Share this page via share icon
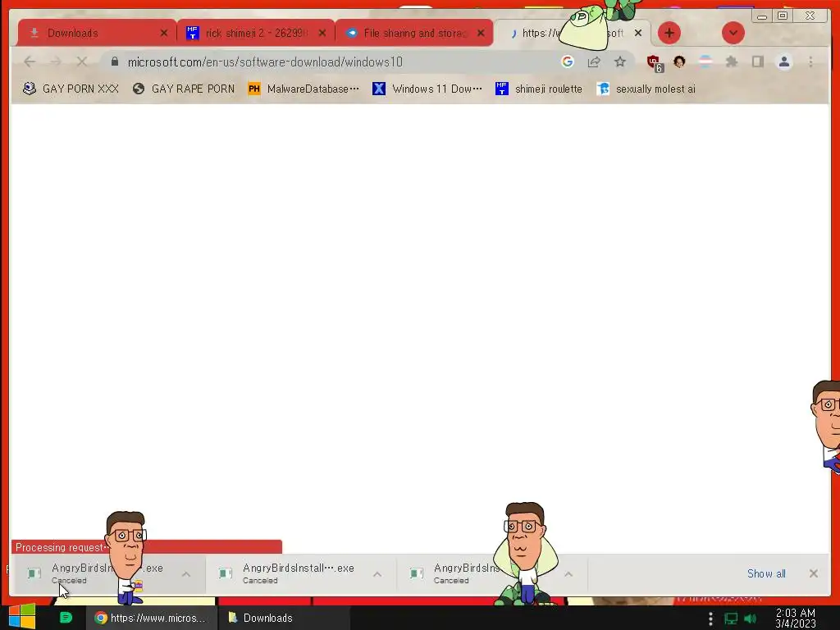 594,62
